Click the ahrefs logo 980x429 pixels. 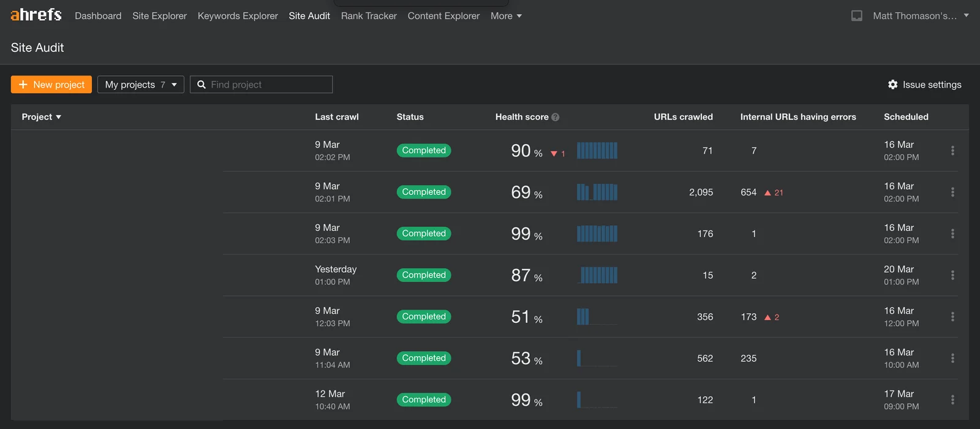coord(36,15)
